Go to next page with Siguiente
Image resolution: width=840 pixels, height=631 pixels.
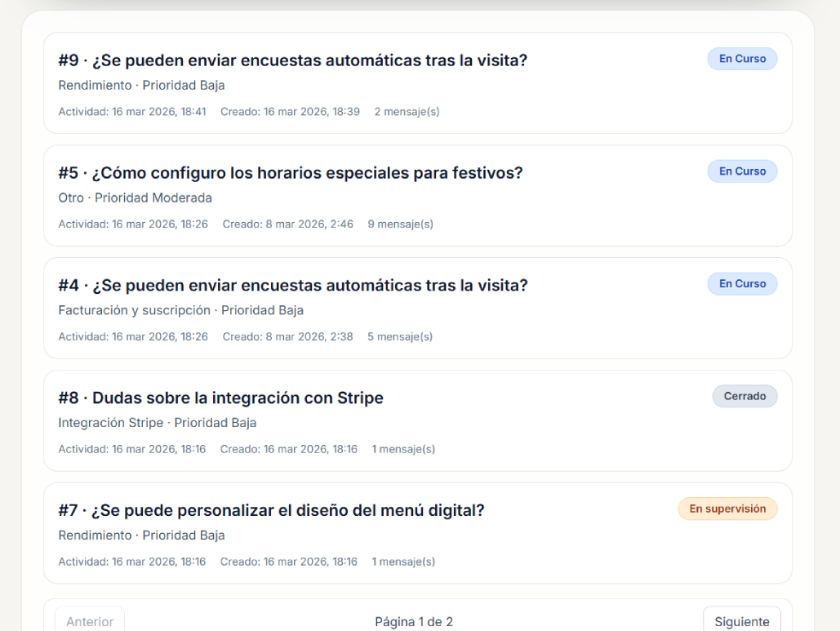740,620
